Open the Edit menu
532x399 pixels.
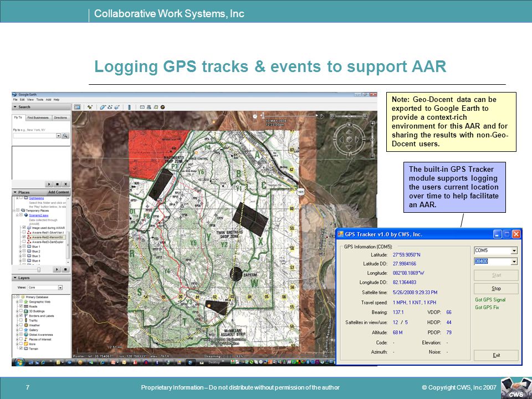pyautogui.click(x=22, y=100)
